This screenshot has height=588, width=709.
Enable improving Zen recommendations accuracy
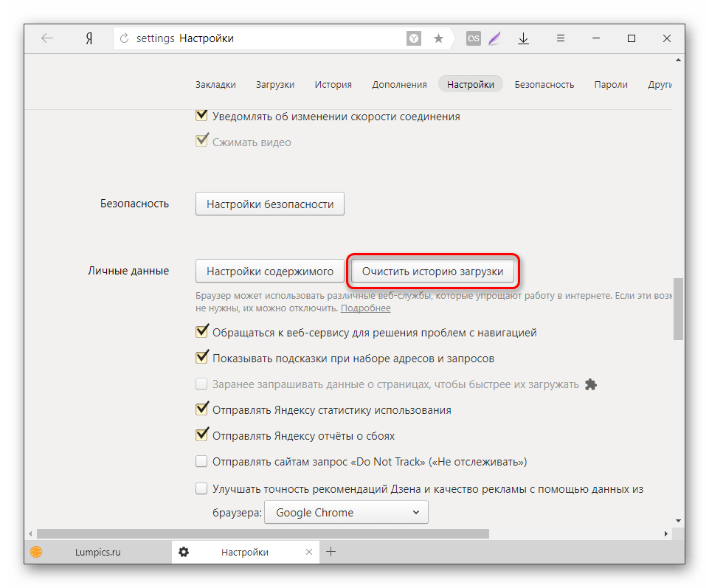pyautogui.click(x=201, y=488)
